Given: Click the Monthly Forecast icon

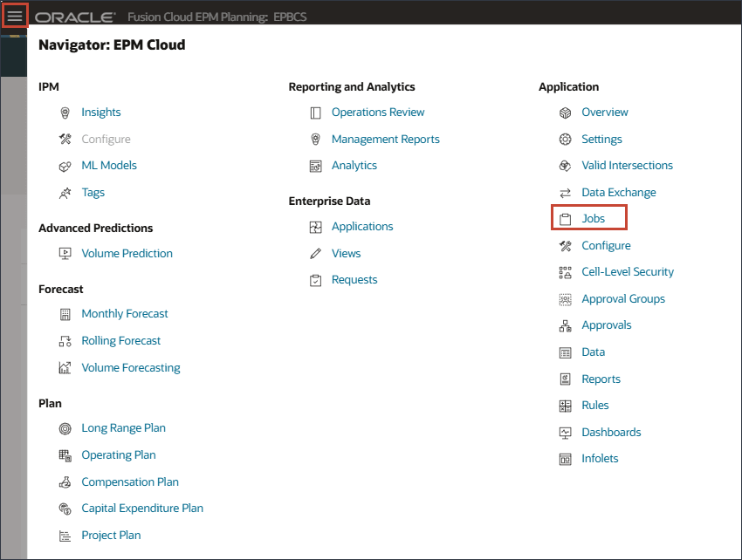Looking at the screenshot, I should [65, 314].
